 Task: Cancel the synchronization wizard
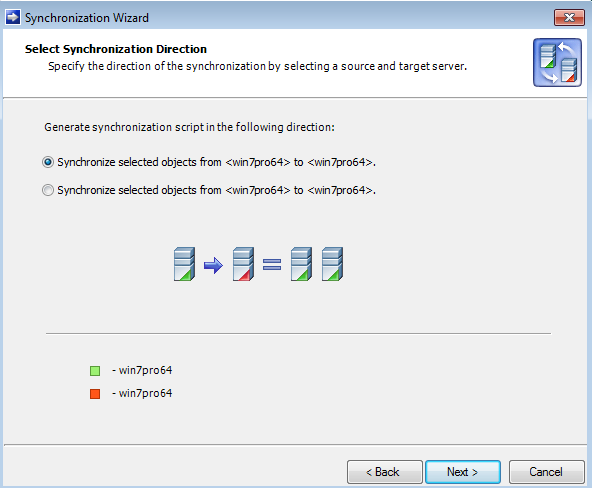(546, 472)
